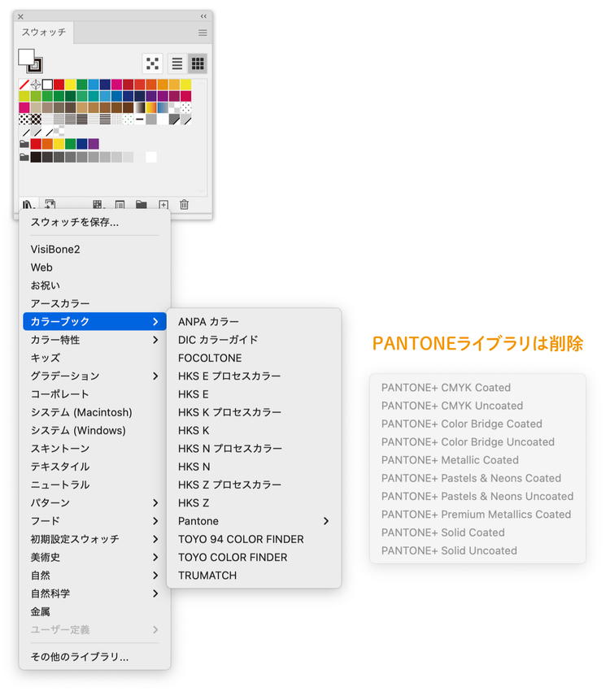Screen dimensions: 610x700
Task: Expand the 自然 submenu
Action: coord(94,576)
